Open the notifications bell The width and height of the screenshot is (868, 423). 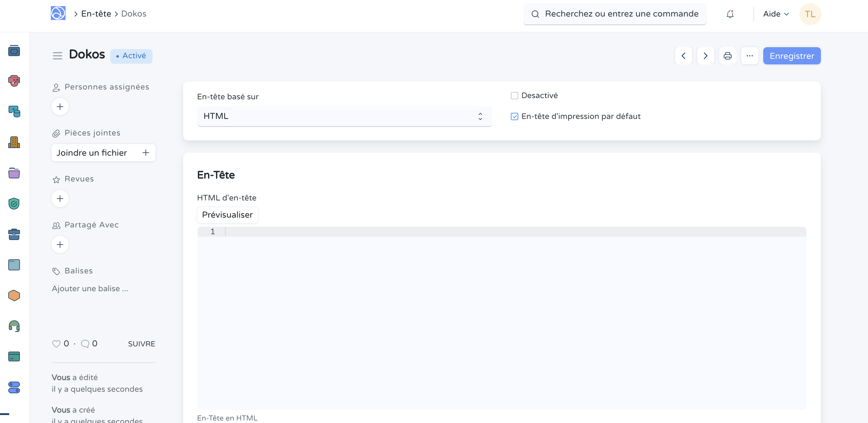(x=730, y=14)
